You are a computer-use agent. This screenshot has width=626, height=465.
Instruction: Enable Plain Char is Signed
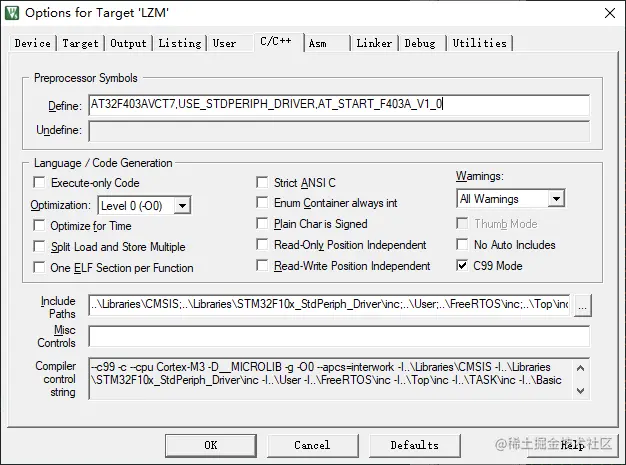pos(262,224)
